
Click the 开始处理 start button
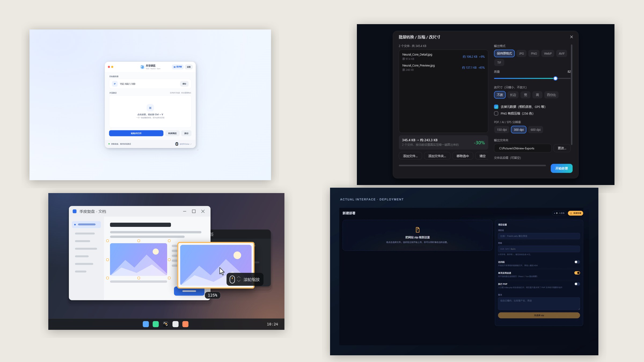pos(562,168)
